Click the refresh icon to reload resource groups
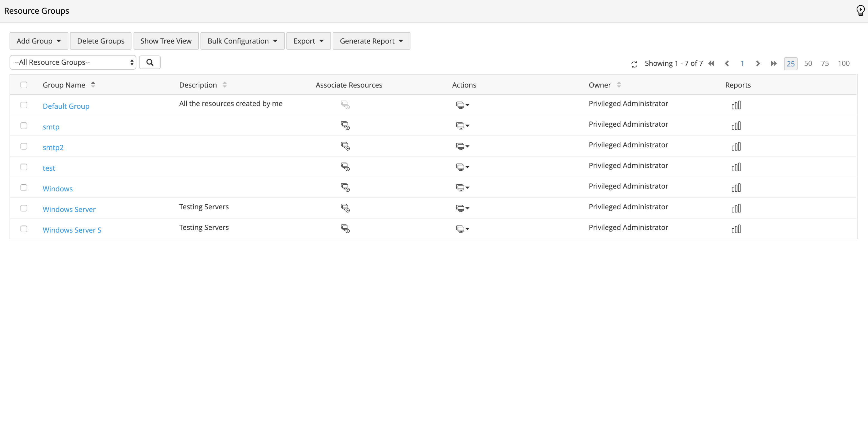Viewport: 868px width, 443px height. [634, 63]
